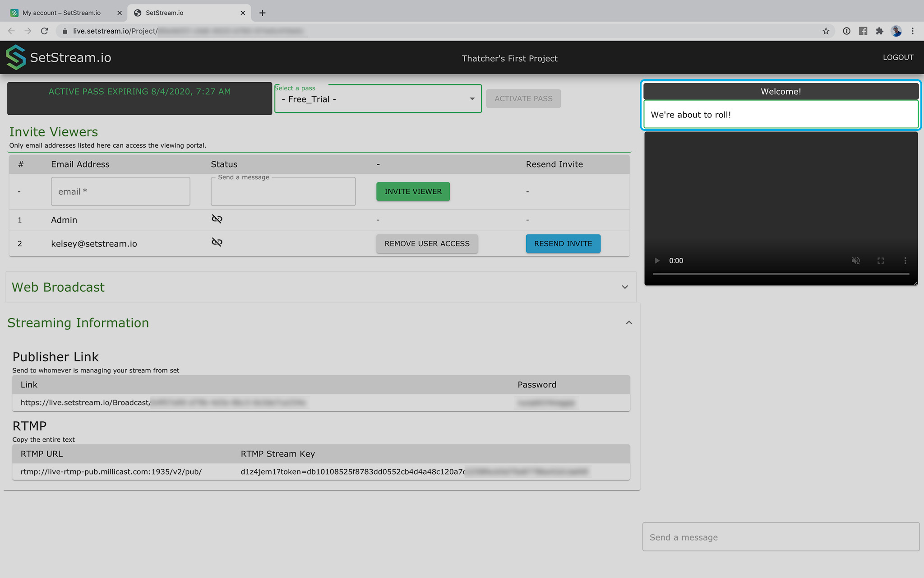Open the Chrome profile avatar
Screen dimensions: 924x578
896,31
